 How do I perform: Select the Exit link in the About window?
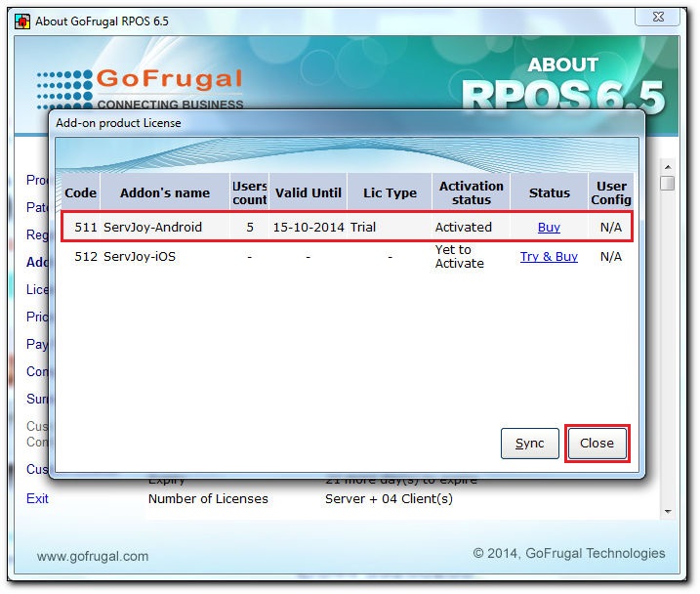(x=37, y=498)
